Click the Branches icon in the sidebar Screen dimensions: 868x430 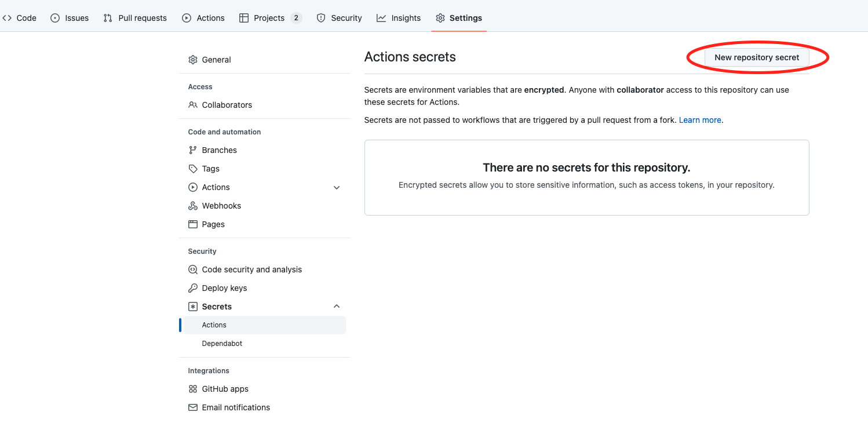[193, 150]
